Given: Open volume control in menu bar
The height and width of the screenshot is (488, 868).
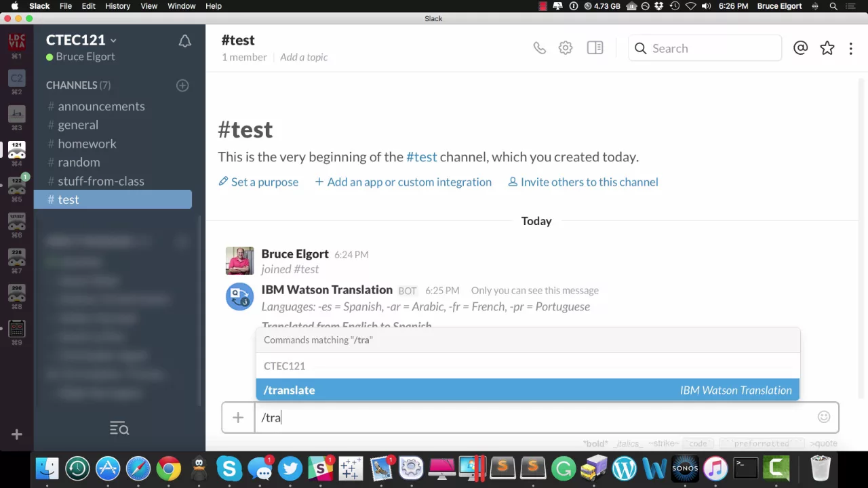Looking at the screenshot, I should [x=706, y=6].
